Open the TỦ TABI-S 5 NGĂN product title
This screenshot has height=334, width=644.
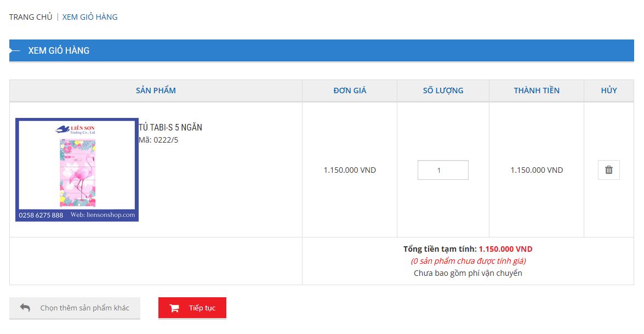170,127
